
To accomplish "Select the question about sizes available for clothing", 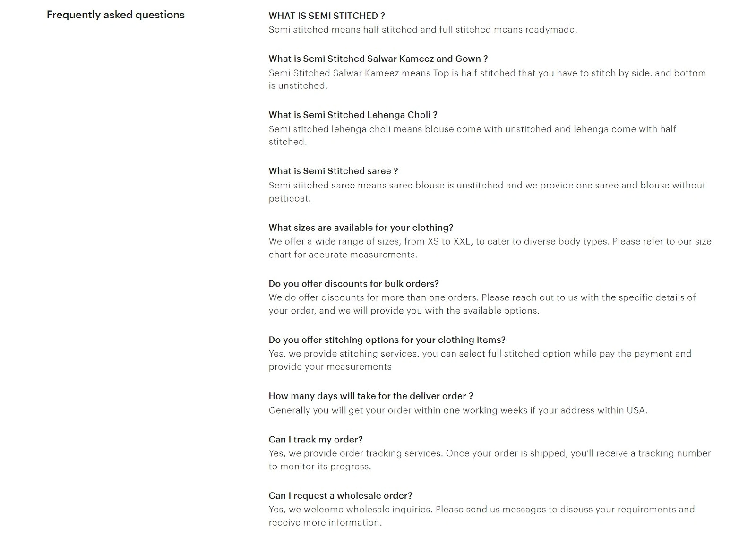I will point(361,228).
